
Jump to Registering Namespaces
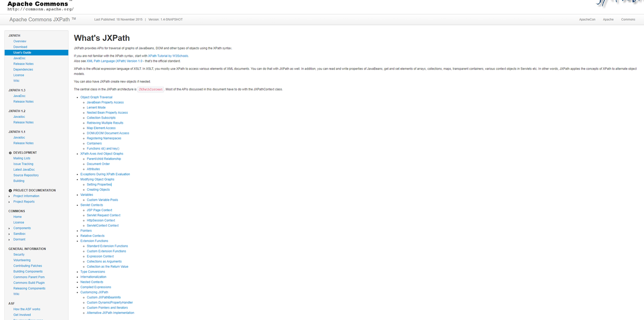pos(104,138)
